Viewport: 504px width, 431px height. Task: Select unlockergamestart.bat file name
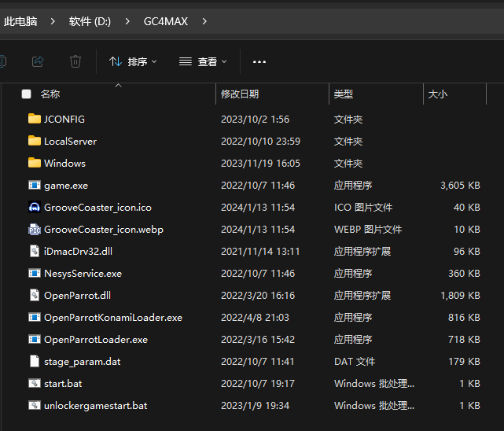pos(95,406)
